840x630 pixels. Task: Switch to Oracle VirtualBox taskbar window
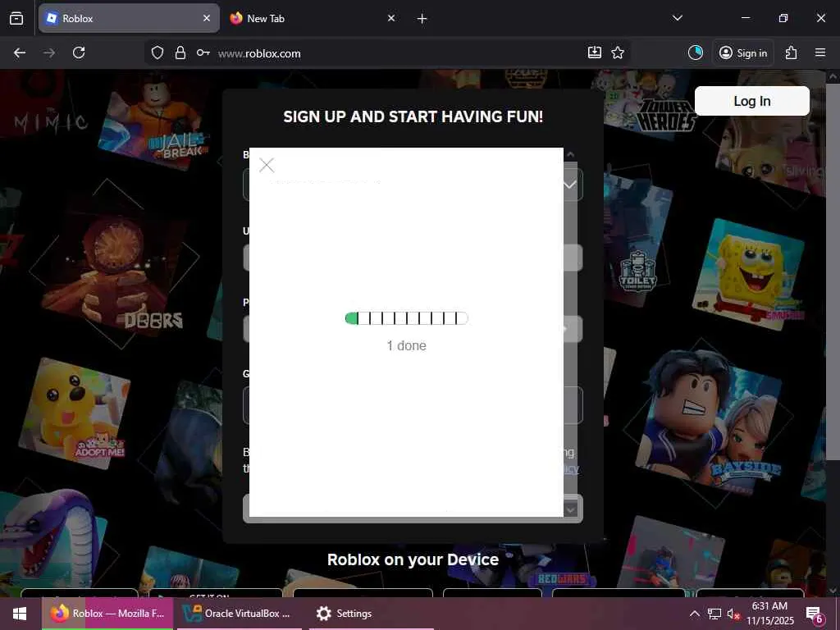pyautogui.click(x=239, y=614)
